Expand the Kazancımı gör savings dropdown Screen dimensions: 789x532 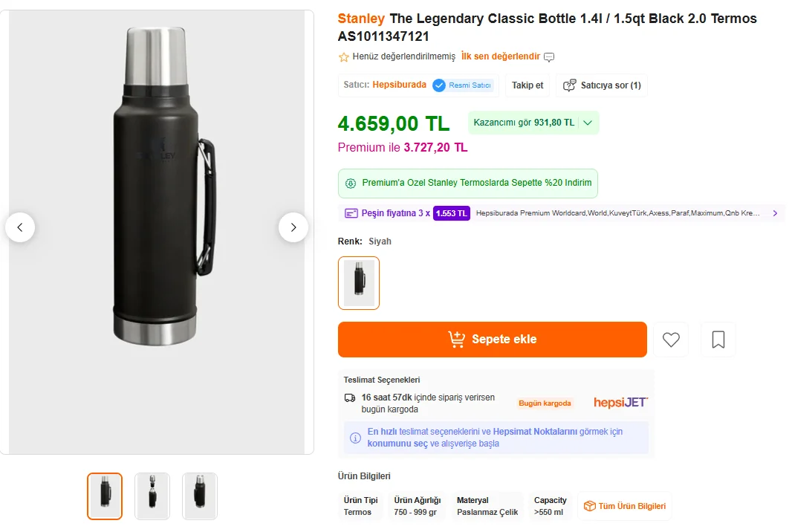click(x=588, y=123)
